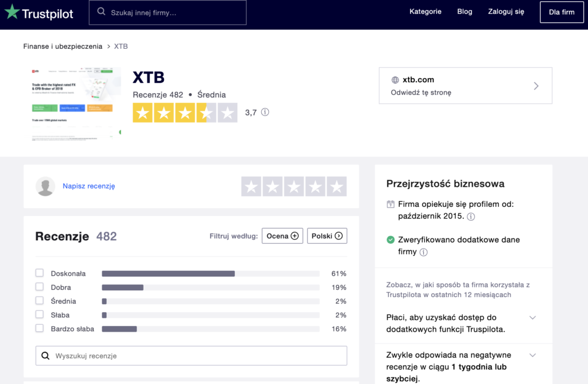Viewport: 588px width, 384px height.
Task: Click the Dla firm button
Action: pyautogui.click(x=562, y=12)
